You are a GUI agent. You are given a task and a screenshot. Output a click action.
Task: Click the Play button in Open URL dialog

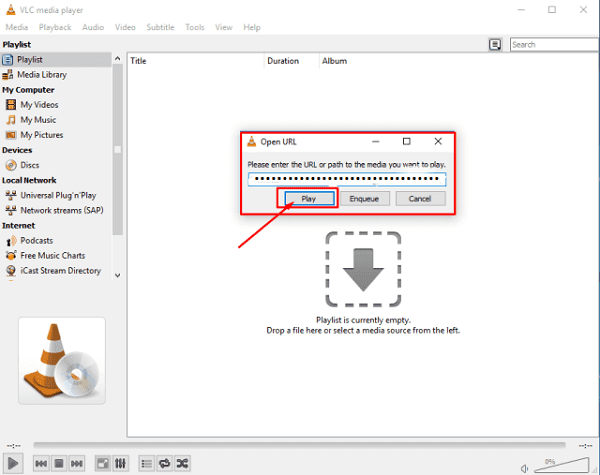309,199
